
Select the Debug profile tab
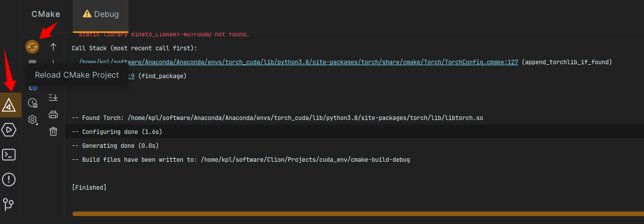(x=101, y=14)
